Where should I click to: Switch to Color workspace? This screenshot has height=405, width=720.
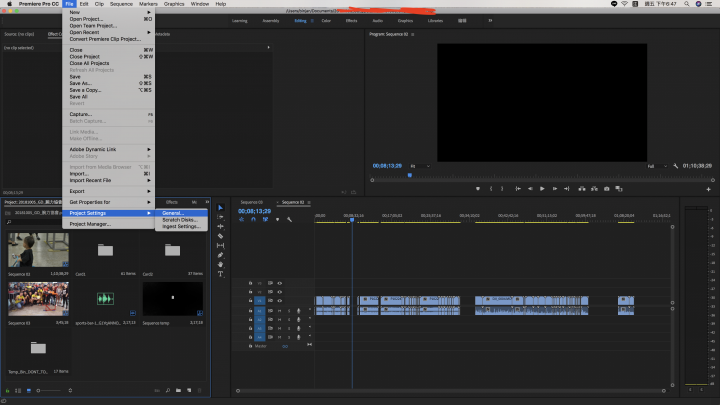tap(326, 21)
